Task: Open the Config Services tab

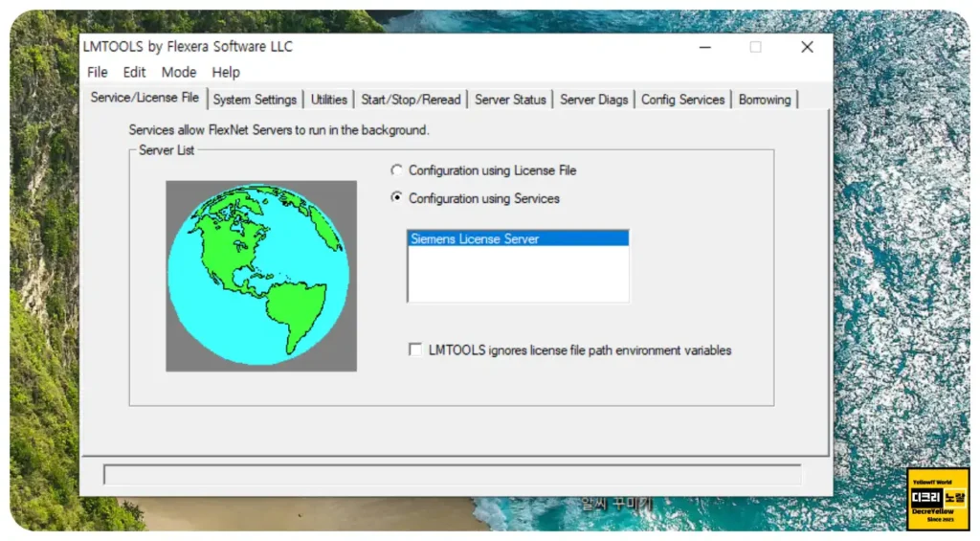Action: click(x=682, y=100)
